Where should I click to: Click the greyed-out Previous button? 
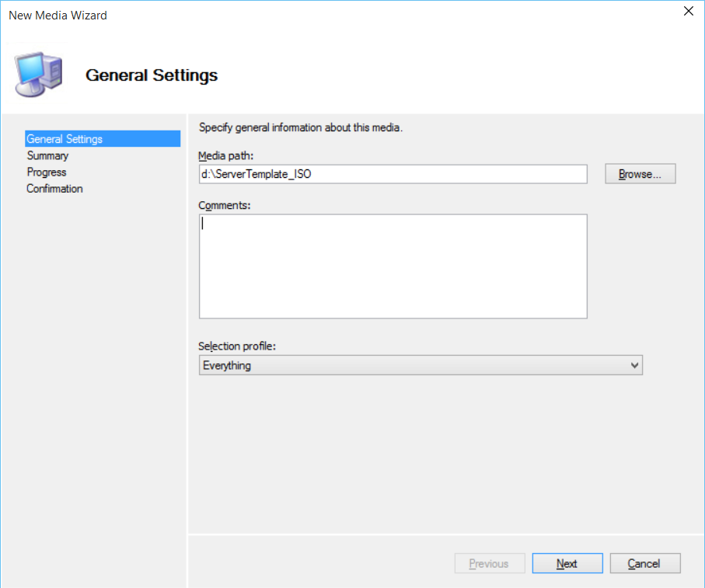[x=489, y=563]
